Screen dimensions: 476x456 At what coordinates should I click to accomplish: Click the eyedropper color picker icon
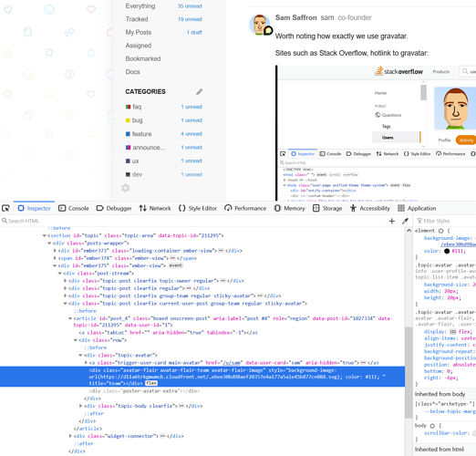pyautogui.click(x=405, y=221)
